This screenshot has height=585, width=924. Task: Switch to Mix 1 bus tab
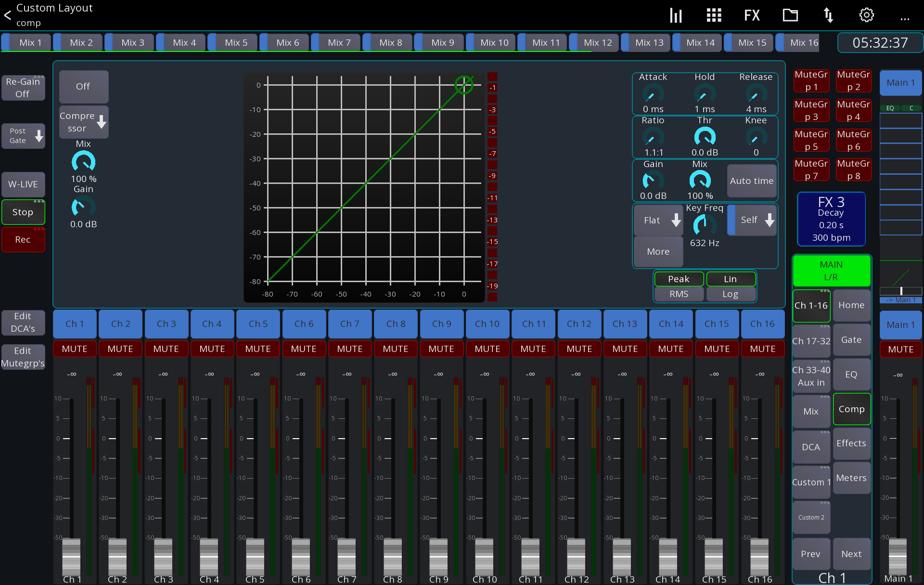27,42
